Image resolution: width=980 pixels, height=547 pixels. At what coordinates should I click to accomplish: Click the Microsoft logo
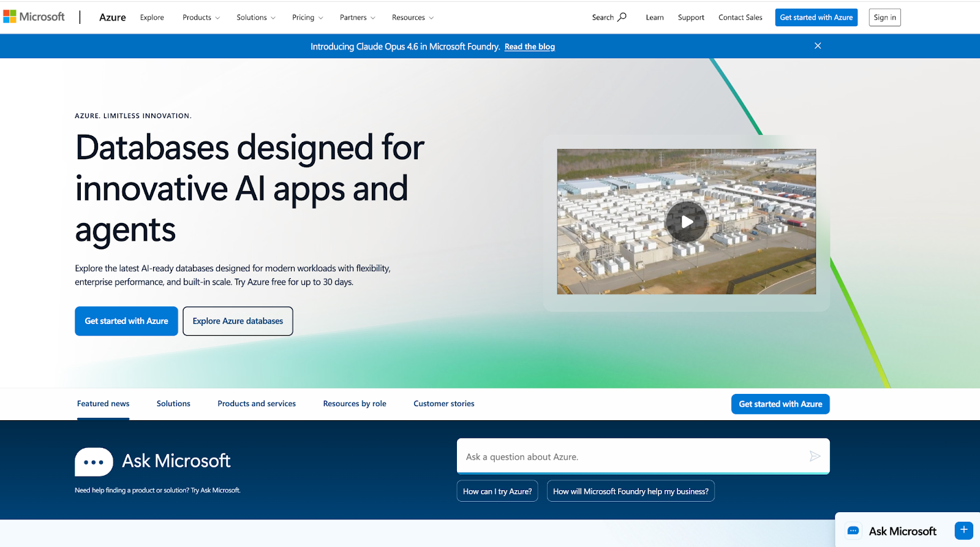pyautogui.click(x=34, y=17)
